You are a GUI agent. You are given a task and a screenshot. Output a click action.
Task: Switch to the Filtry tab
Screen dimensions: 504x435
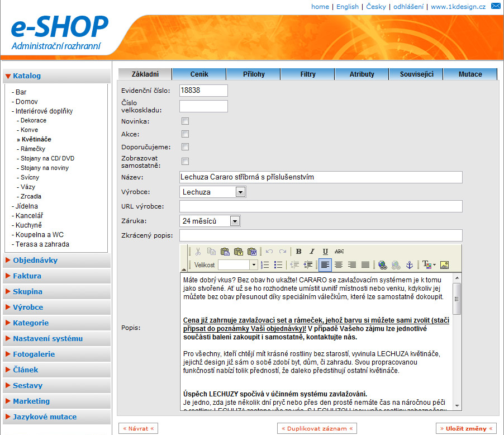[x=308, y=74]
